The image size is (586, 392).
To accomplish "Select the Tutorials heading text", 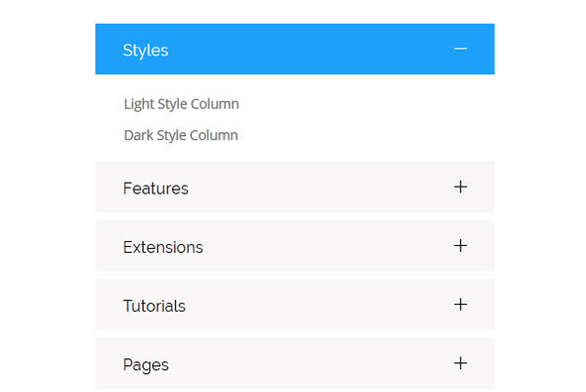I will click(x=154, y=306).
